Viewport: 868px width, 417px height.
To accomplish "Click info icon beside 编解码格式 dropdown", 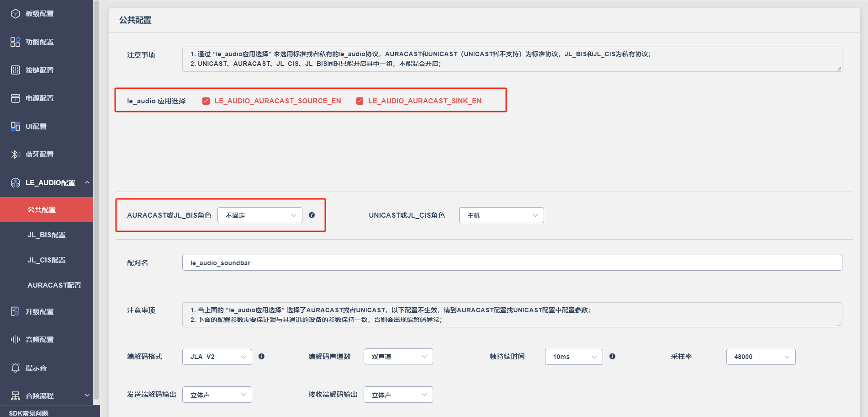I will pyautogui.click(x=261, y=356).
